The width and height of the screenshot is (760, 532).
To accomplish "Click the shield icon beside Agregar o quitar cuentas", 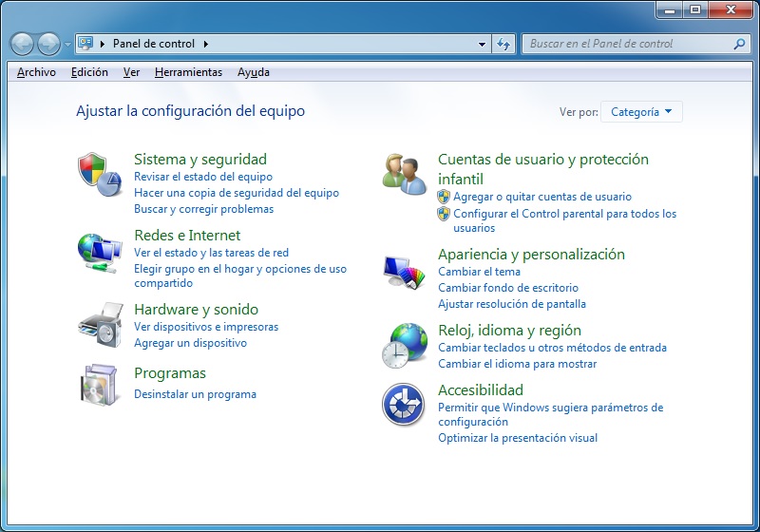I will click(444, 197).
